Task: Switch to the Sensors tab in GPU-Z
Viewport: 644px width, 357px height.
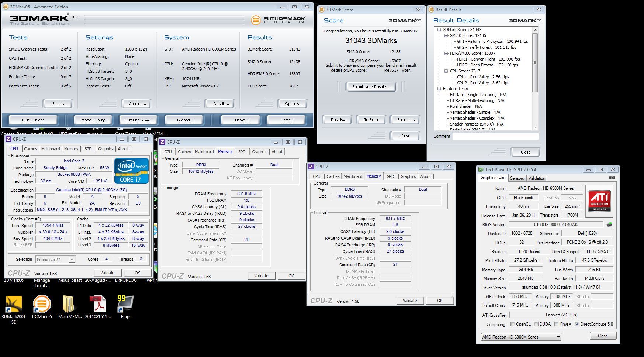Action: (x=517, y=178)
